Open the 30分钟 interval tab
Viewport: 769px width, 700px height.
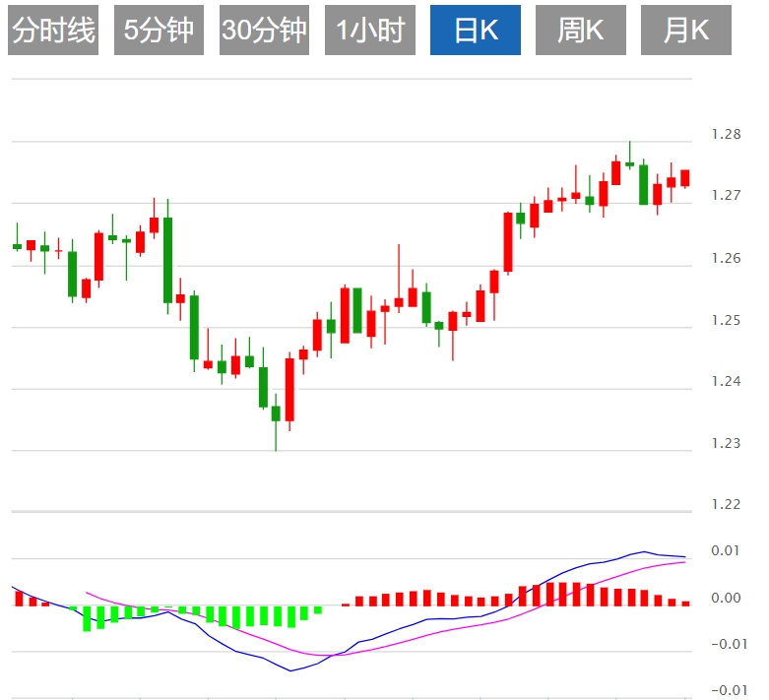[264, 31]
